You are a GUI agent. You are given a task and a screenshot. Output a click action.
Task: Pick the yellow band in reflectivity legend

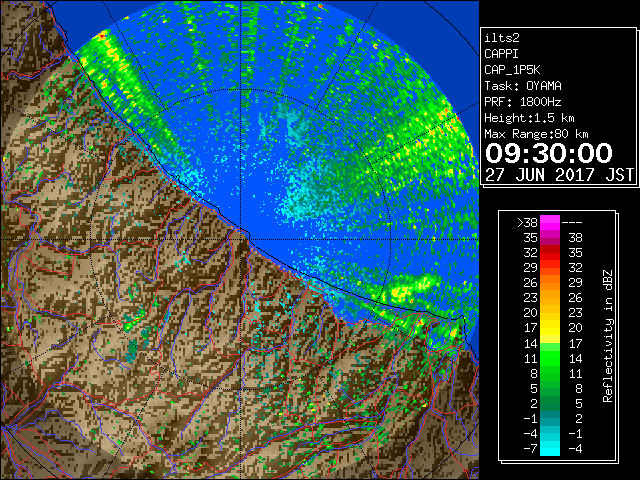pyautogui.click(x=550, y=328)
